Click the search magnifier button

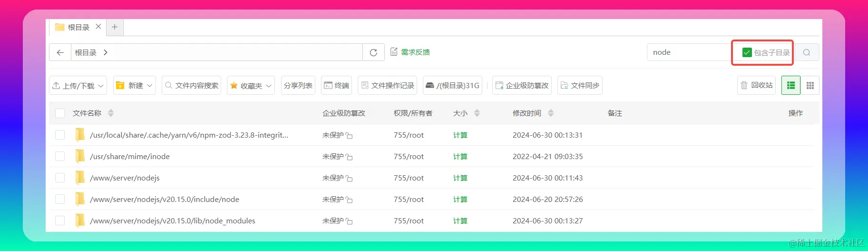(x=807, y=52)
